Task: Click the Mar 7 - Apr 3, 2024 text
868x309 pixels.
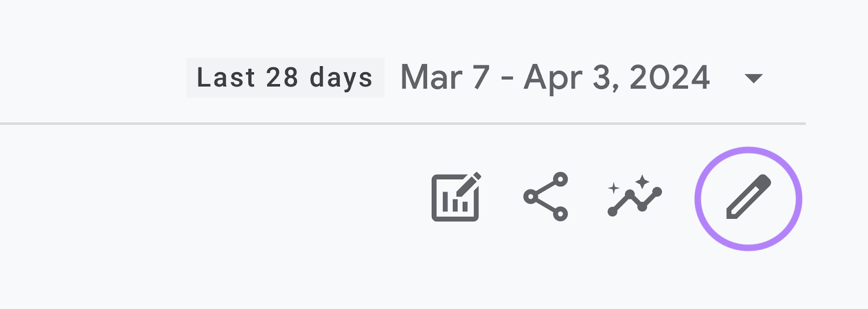Action: point(554,78)
